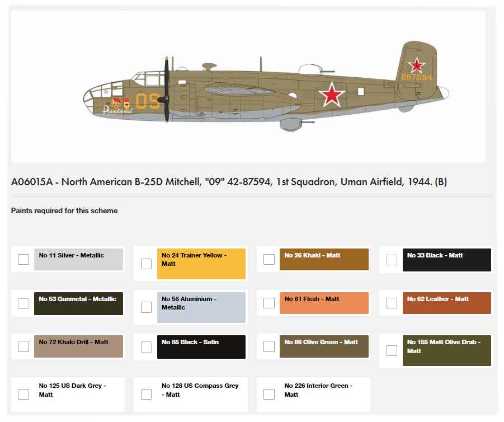Image resolution: width=504 pixels, height=422 pixels.
Task: Enable the No 33 Black Matt checkbox
Action: click(x=392, y=260)
